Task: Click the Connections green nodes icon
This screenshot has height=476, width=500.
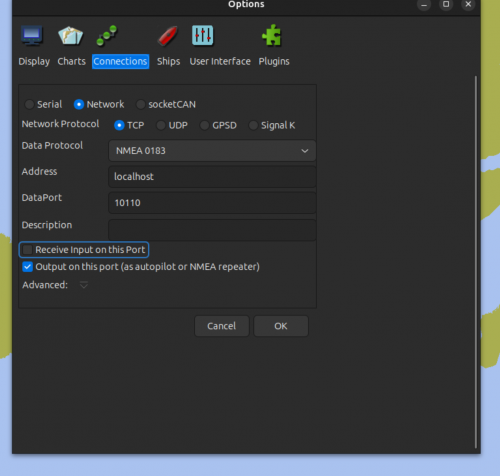Action: point(107,35)
